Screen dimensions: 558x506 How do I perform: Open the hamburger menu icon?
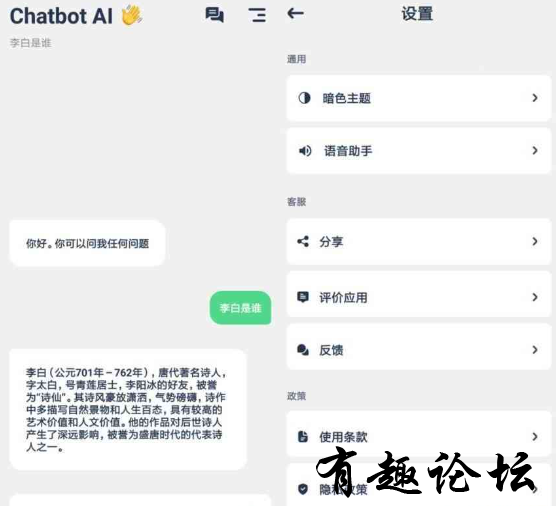pos(257,15)
